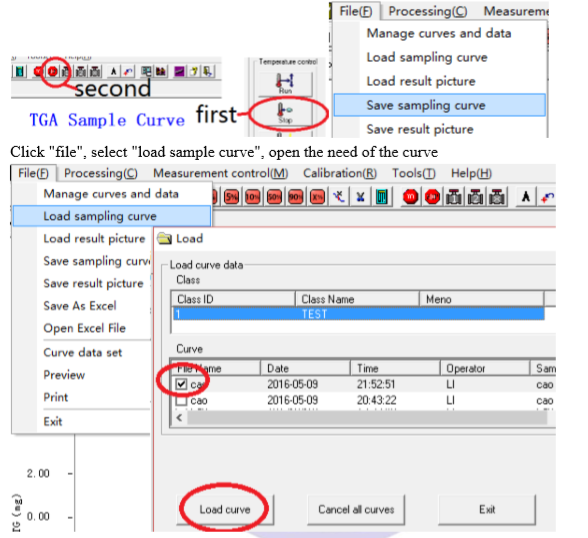
Task: Click the 90% toolbar icon
Action: [296, 197]
